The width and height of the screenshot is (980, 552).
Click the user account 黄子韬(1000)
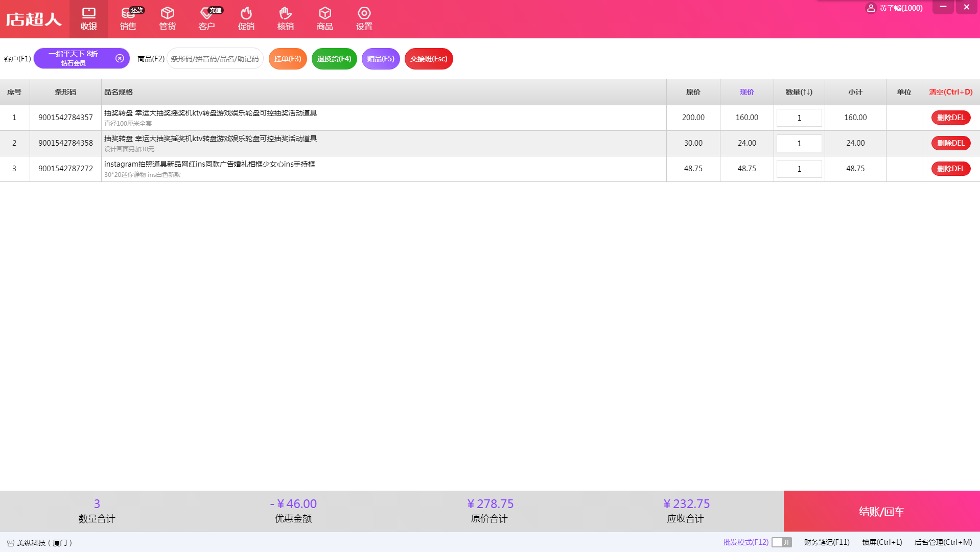(895, 8)
